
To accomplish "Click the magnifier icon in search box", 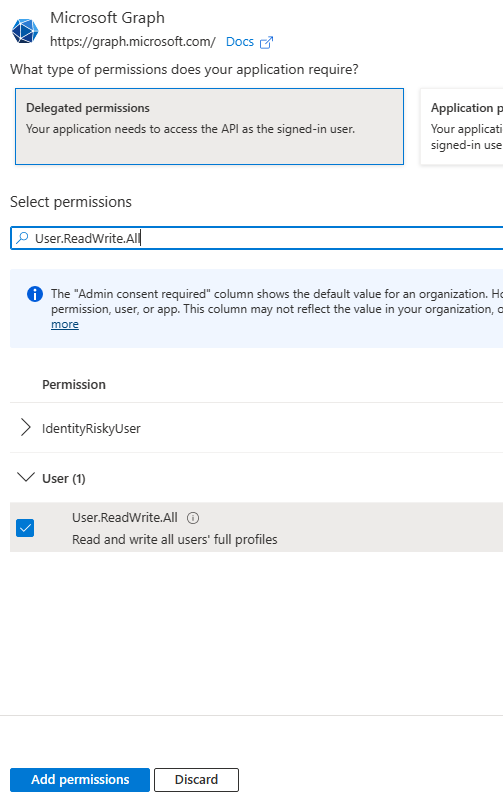I will pos(22,238).
